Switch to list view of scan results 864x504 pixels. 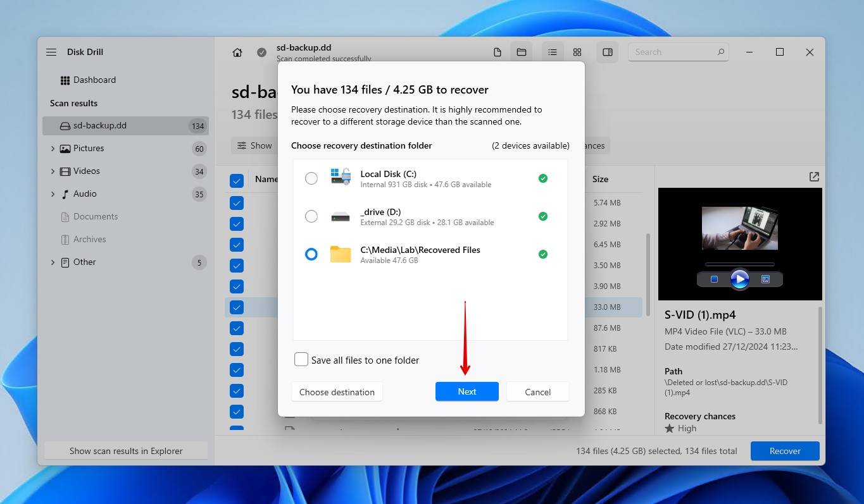click(x=552, y=52)
